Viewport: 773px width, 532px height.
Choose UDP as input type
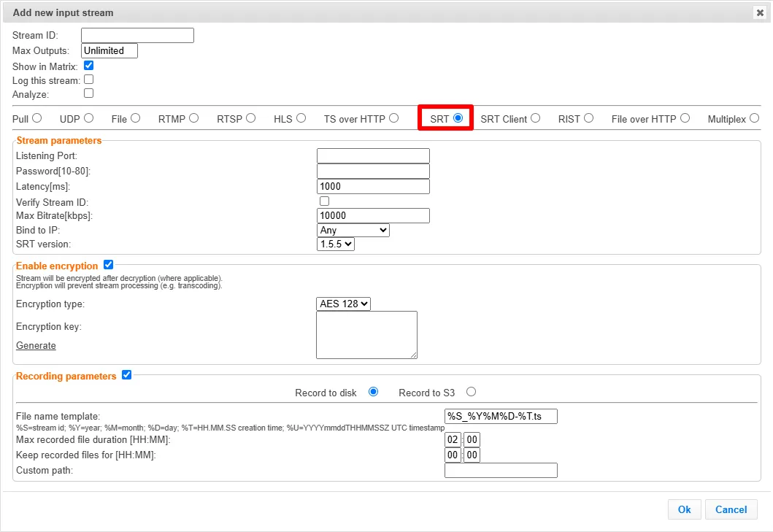click(x=89, y=118)
